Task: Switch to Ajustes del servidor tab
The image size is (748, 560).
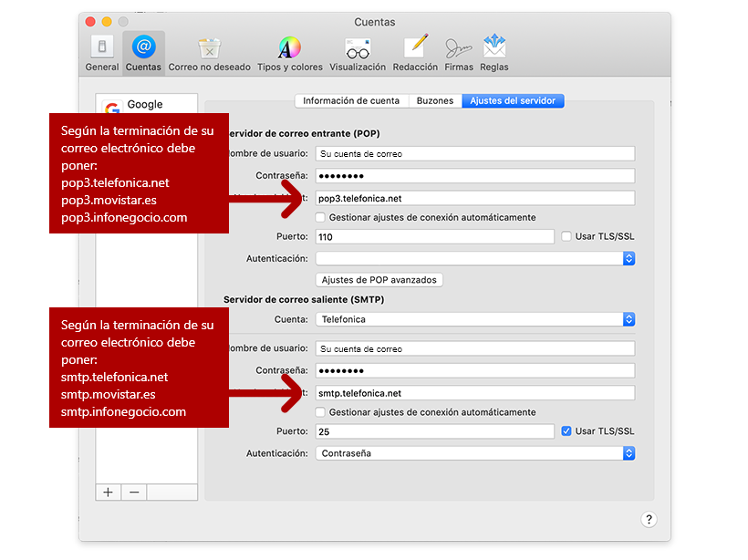Action: 513,100
